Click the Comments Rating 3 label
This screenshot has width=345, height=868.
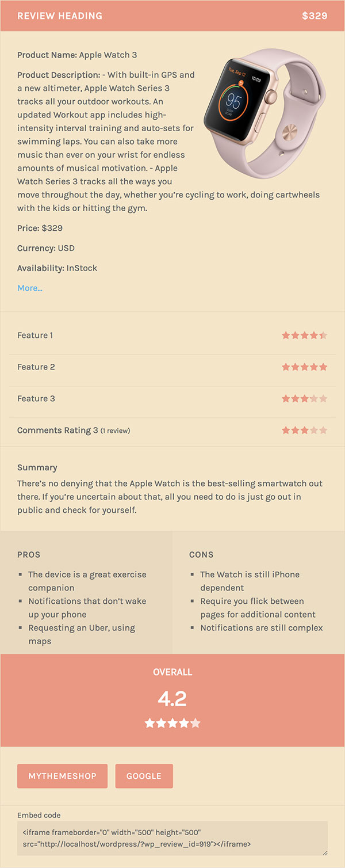57,430
